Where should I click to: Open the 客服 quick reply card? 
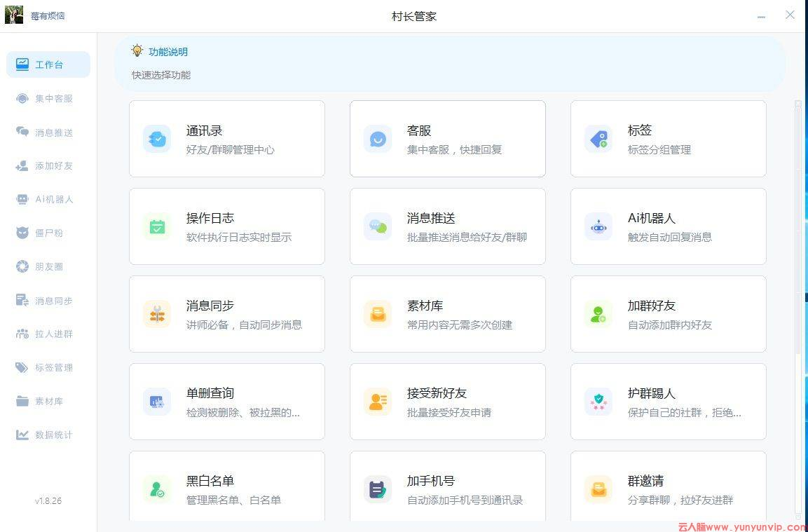pyautogui.click(x=447, y=138)
